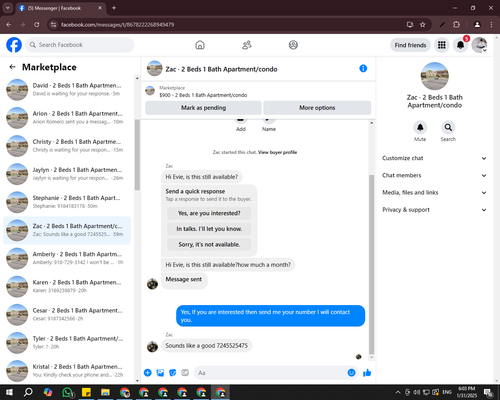Open conversation info blue icon
Image resolution: width=500 pixels, height=400 pixels.
(x=363, y=68)
